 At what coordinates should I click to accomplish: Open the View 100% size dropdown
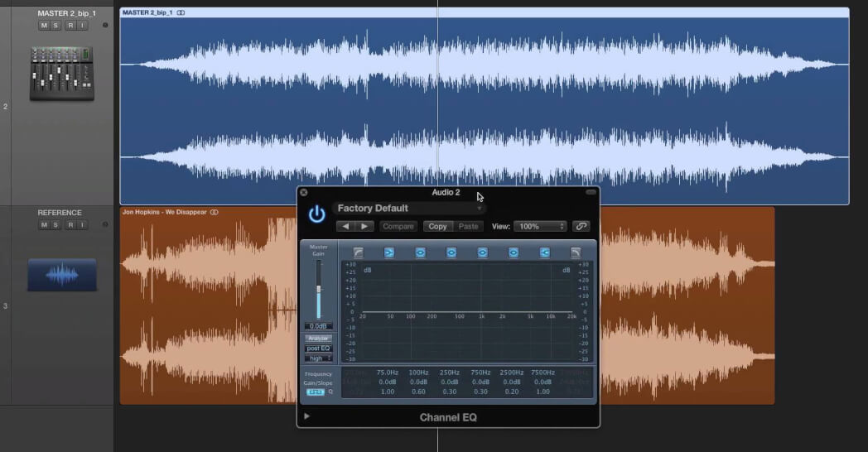[x=540, y=226]
